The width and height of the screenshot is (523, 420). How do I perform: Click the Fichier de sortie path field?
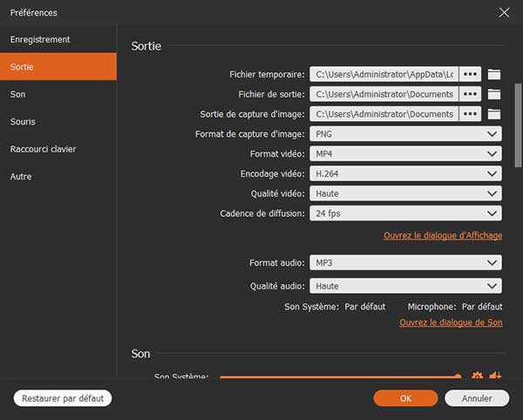pos(384,94)
